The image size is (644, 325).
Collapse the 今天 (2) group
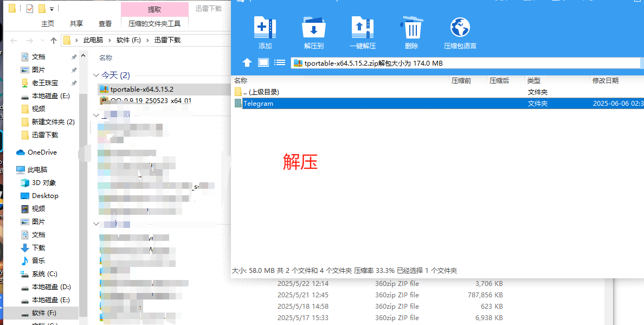(96, 75)
